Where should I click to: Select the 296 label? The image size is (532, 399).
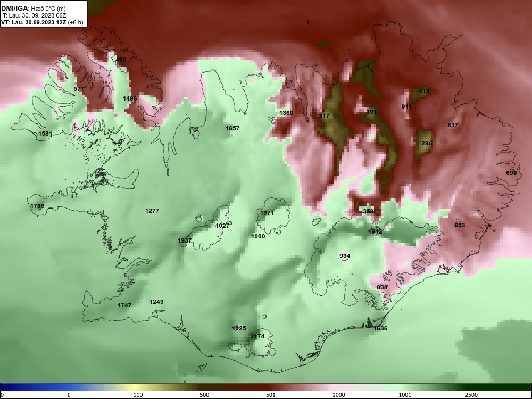(427, 143)
